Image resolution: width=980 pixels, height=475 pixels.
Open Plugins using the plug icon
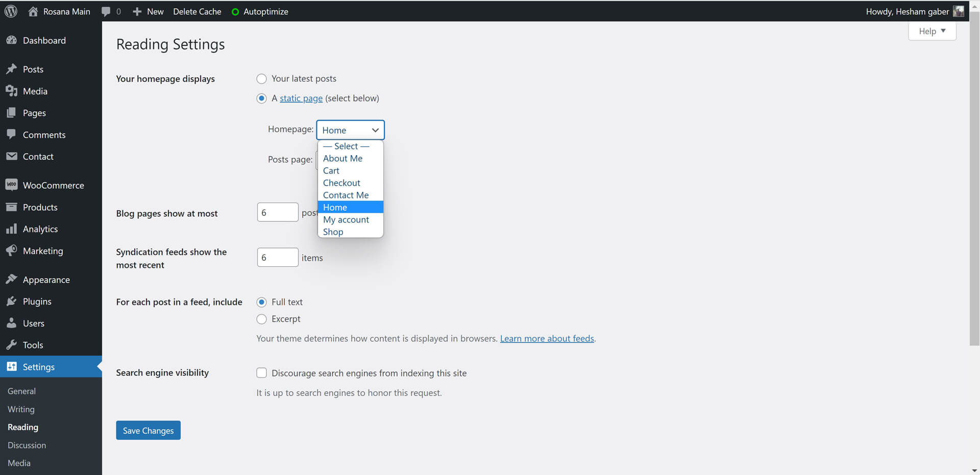click(11, 302)
